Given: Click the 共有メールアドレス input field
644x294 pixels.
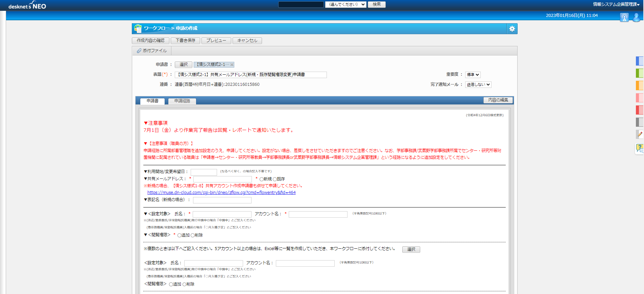Looking at the screenshot, I should click(x=222, y=179).
